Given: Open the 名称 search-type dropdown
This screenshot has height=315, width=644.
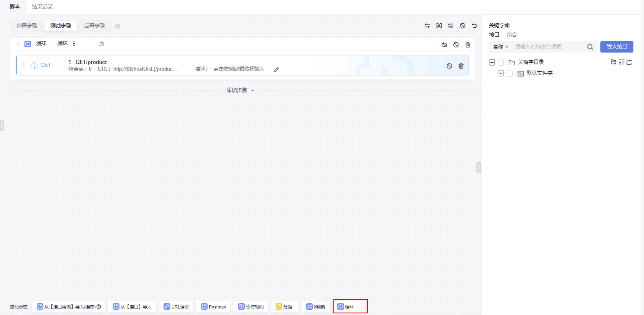Looking at the screenshot, I should click(500, 47).
